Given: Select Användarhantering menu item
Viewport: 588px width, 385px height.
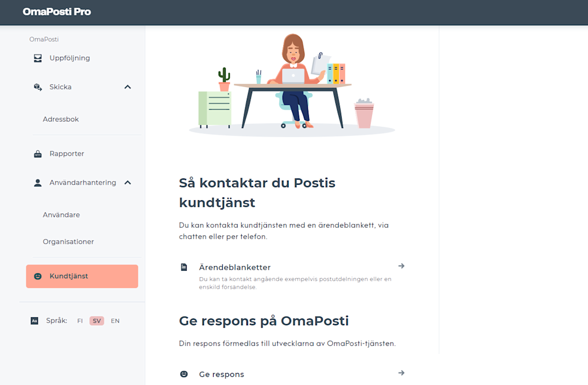Looking at the screenshot, I should 82,182.
